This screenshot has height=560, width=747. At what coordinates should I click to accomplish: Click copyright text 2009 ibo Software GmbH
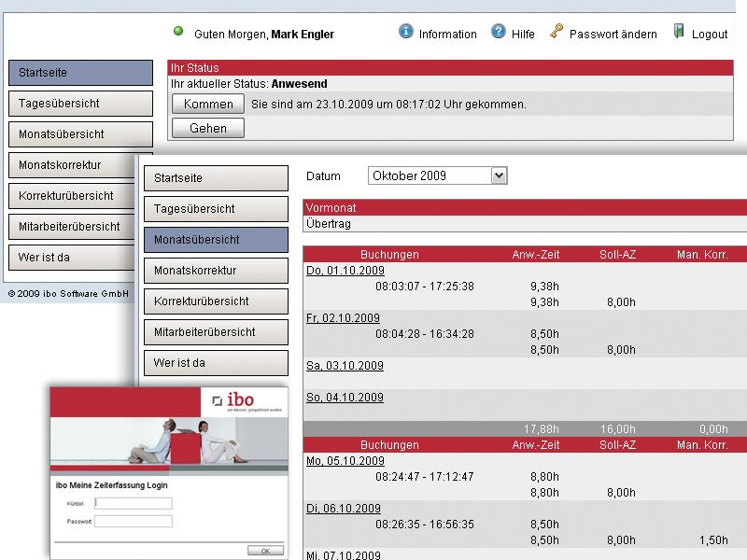coord(68,294)
